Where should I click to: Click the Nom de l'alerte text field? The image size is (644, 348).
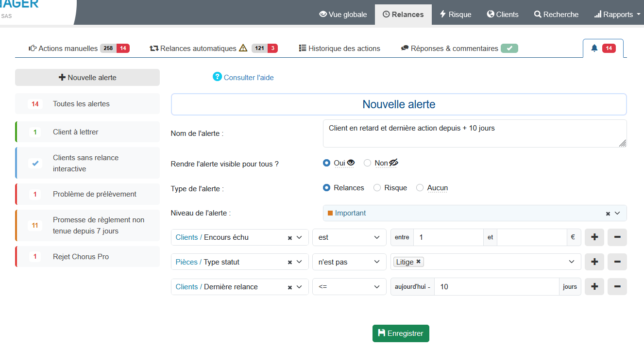[x=474, y=133]
